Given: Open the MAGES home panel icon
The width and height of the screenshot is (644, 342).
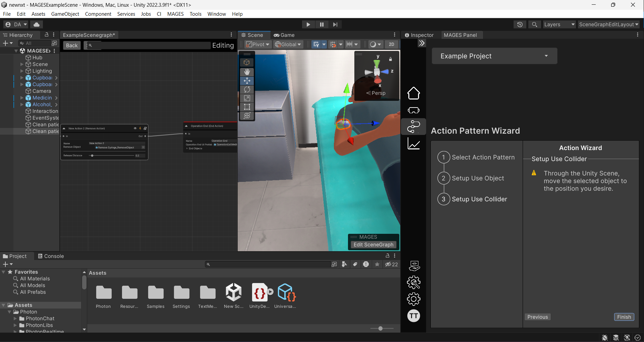Looking at the screenshot, I should [x=413, y=93].
